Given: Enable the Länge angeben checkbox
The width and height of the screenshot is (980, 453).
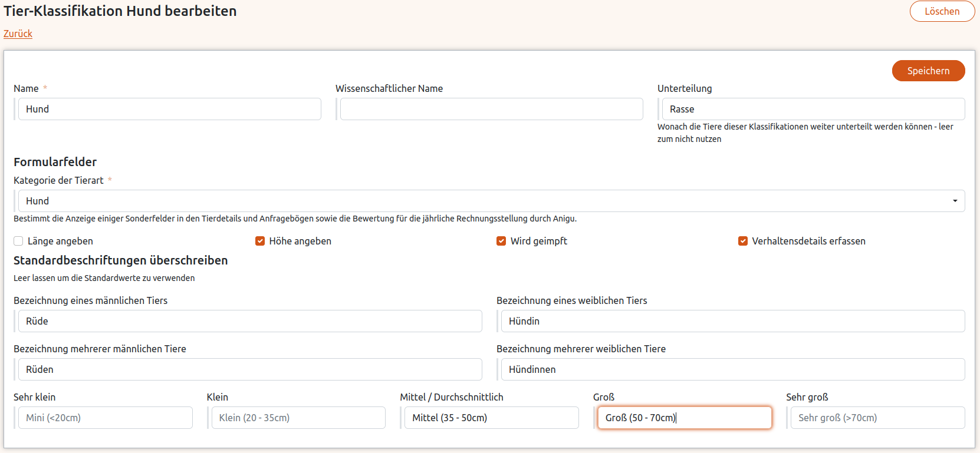Looking at the screenshot, I should pyautogui.click(x=19, y=241).
